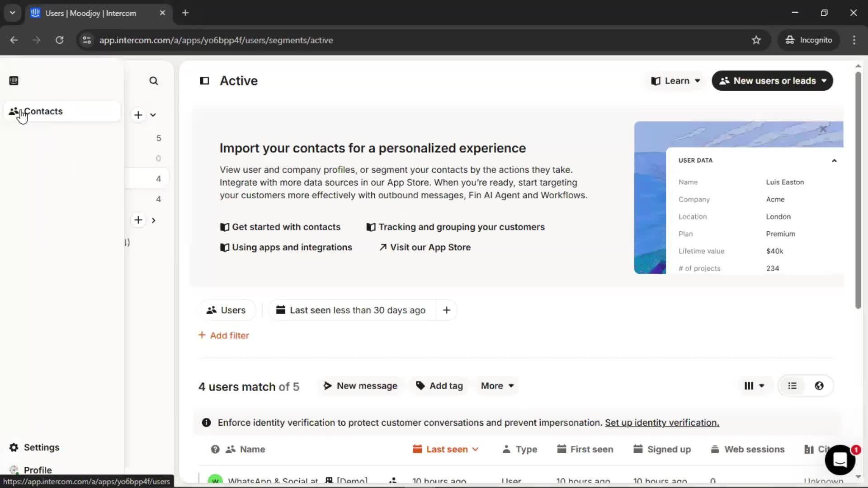Open Get started with contacts article
Screen dimensions: 868x488
[x=280, y=227]
